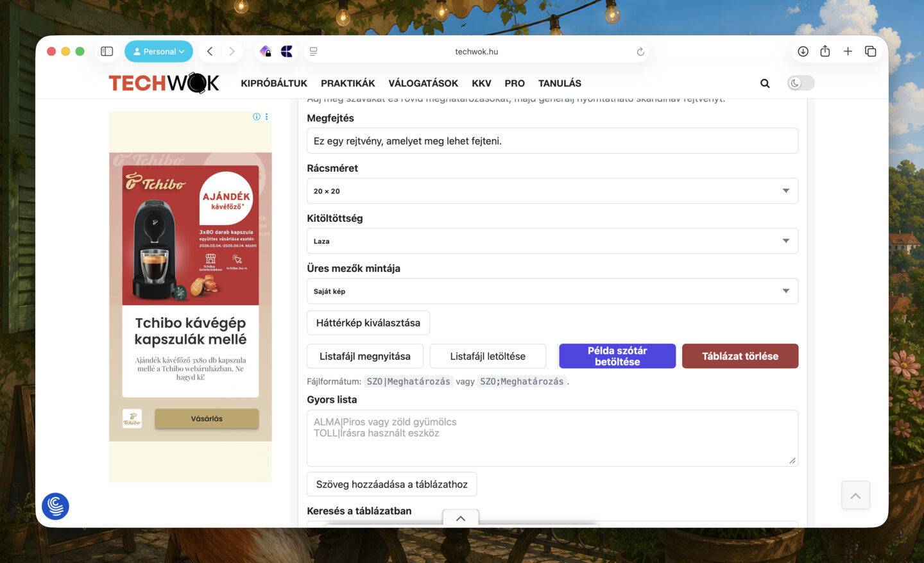Focus the Gyors lista text area
The height and width of the screenshot is (563, 924).
(552, 438)
